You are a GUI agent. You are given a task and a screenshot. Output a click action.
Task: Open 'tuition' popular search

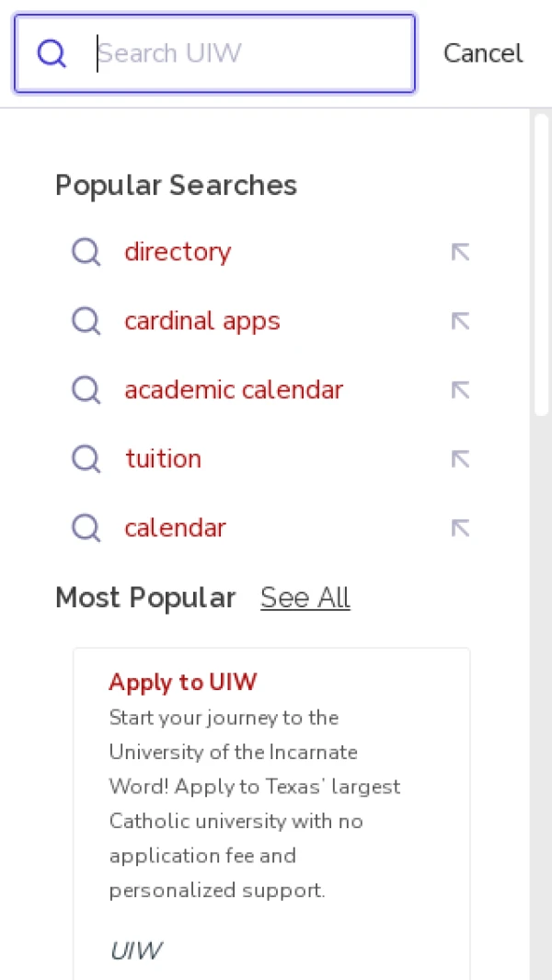pos(164,458)
